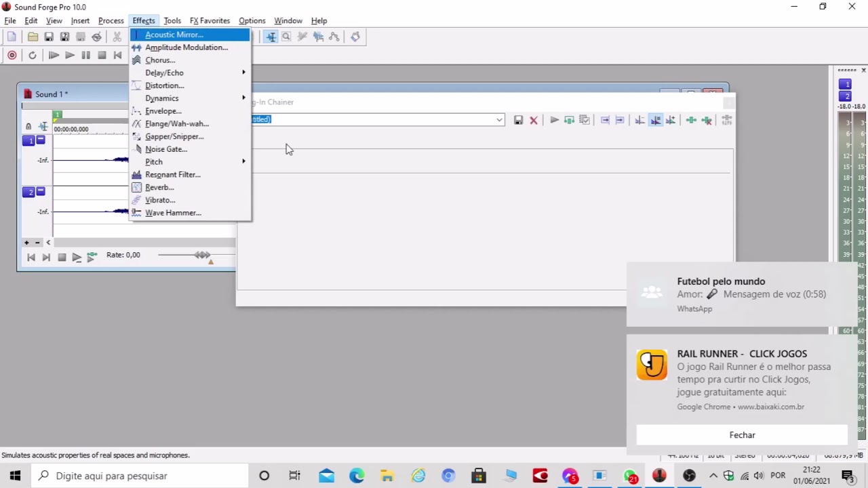
Task: Toggle meter channel 1 button in Channel Meters
Action: pos(845,84)
